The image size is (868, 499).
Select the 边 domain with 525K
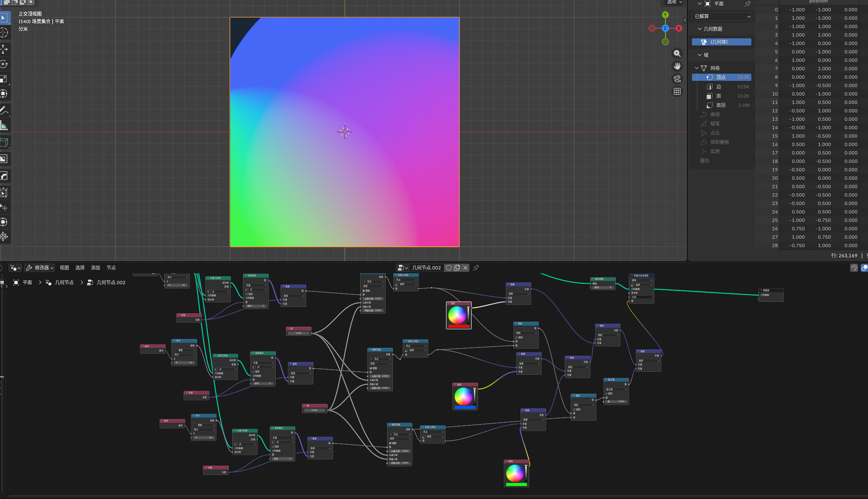(721, 87)
